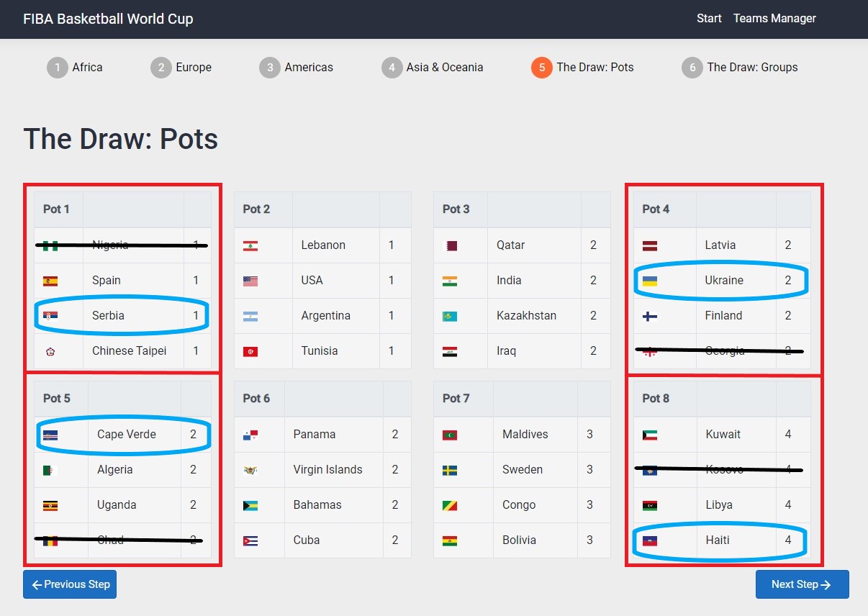Click the Cuba flag icon
This screenshot has height=616, width=868.
point(250,540)
